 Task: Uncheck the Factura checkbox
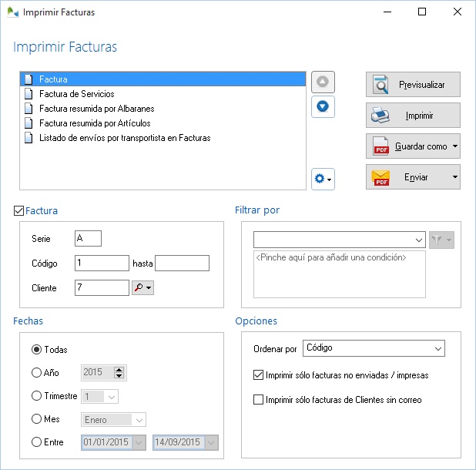click(x=19, y=210)
